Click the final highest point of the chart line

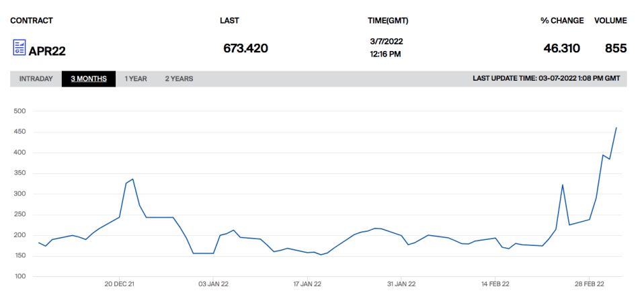[616, 128]
